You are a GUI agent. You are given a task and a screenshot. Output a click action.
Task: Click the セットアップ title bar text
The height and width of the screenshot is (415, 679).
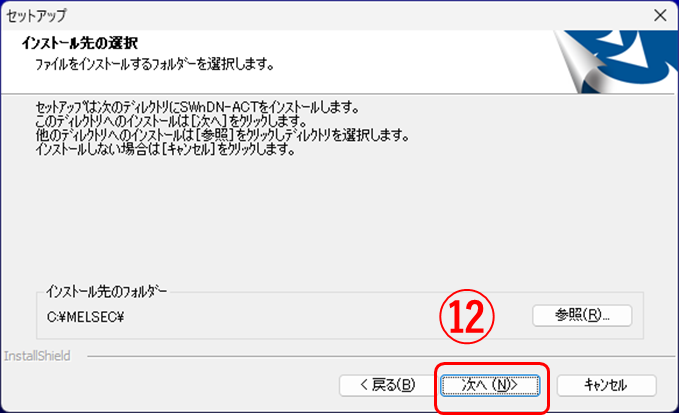[36, 16]
